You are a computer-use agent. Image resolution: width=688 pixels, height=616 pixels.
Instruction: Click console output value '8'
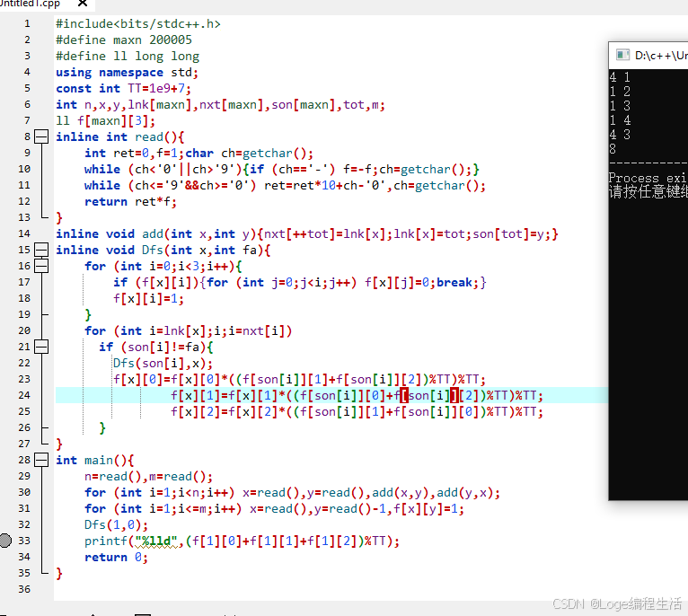[613, 149]
